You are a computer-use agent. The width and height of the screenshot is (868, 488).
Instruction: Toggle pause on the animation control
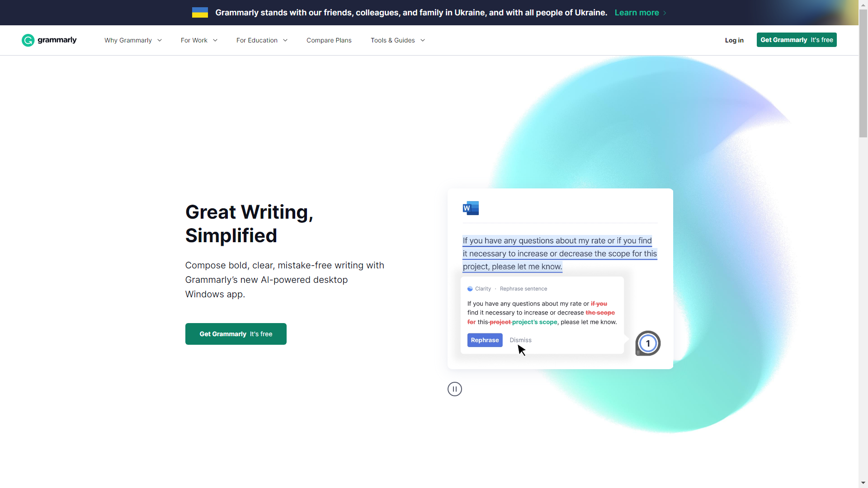(454, 389)
